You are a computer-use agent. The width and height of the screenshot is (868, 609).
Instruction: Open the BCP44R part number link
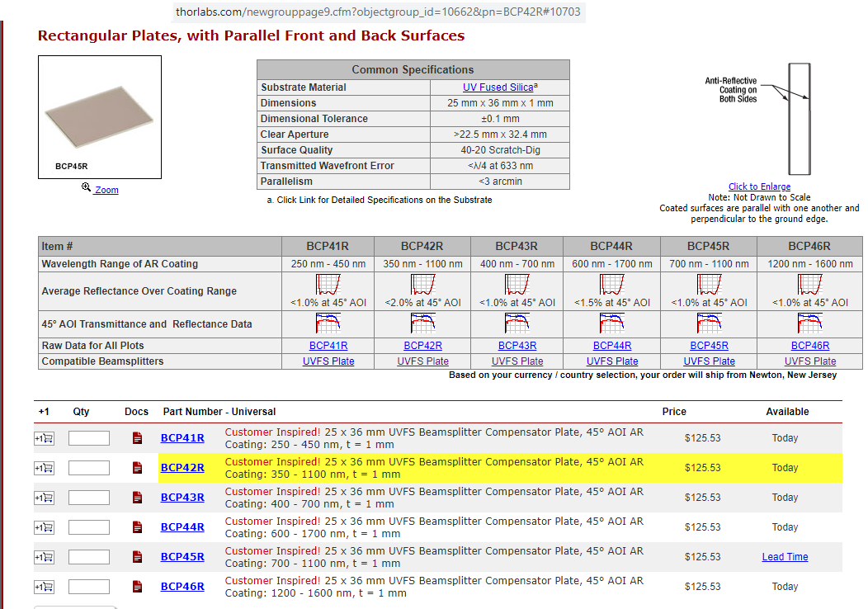[182, 527]
